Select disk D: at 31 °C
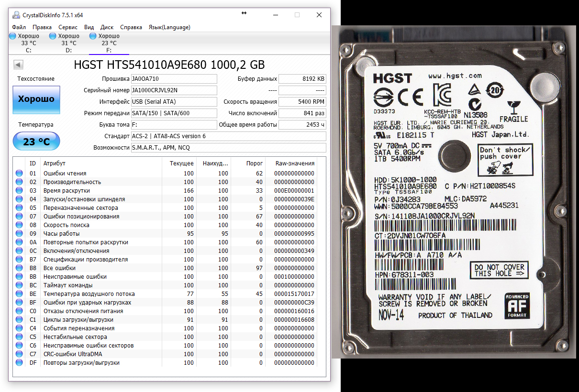 pos(68,43)
